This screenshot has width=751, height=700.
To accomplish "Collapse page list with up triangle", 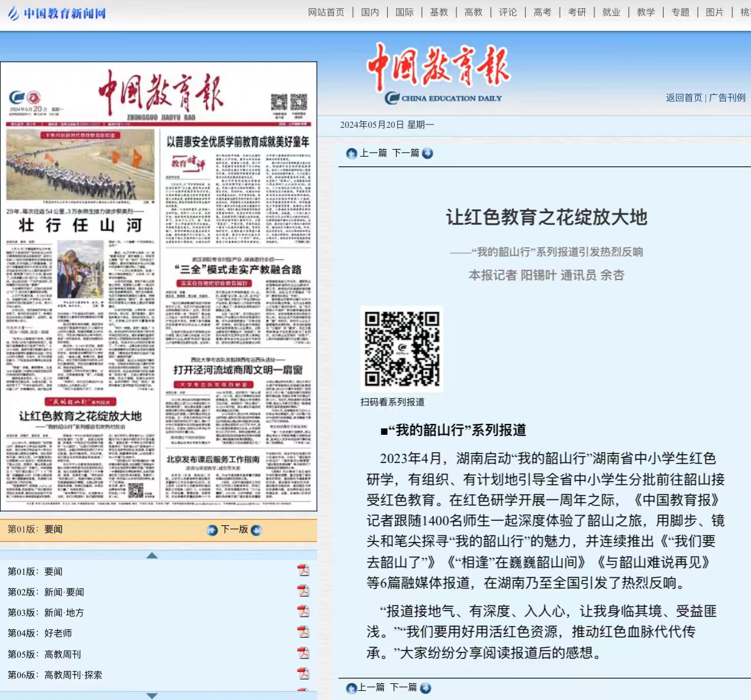I will pos(152,556).
